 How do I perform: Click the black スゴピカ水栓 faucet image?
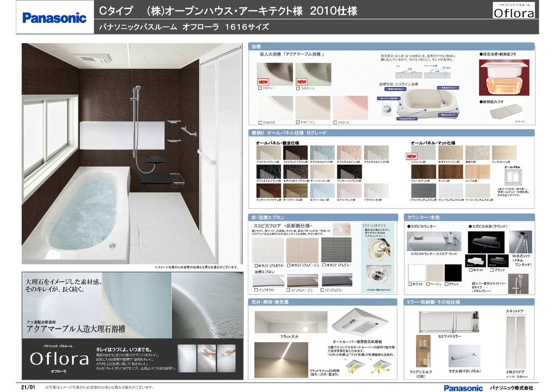pos(486,242)
